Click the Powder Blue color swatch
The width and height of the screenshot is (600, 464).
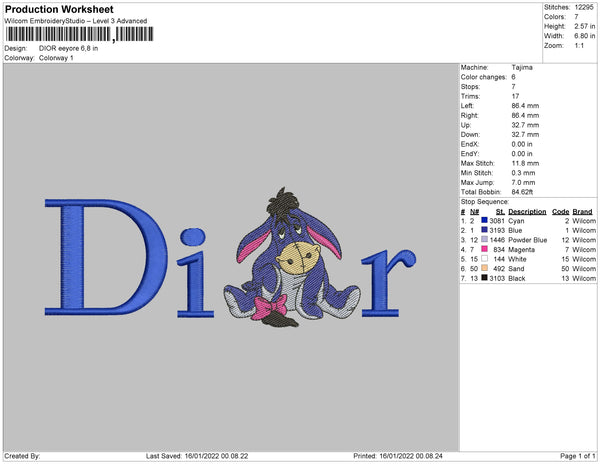(x=484, y=239)
